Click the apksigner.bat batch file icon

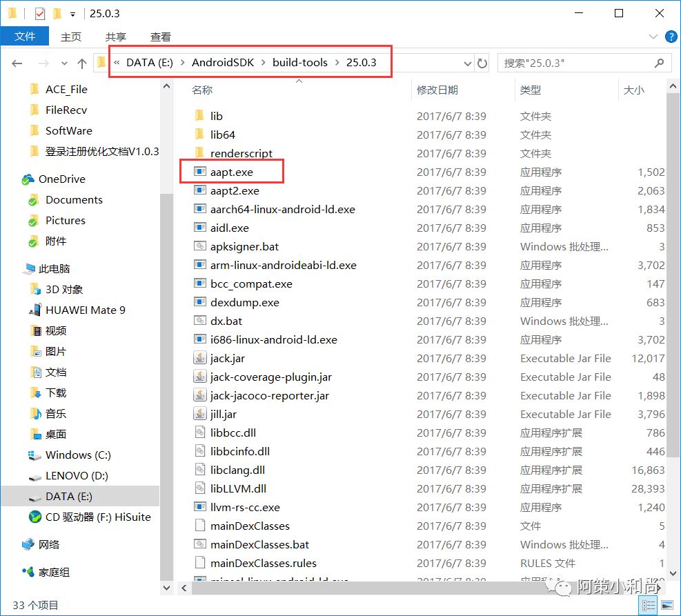200,246
